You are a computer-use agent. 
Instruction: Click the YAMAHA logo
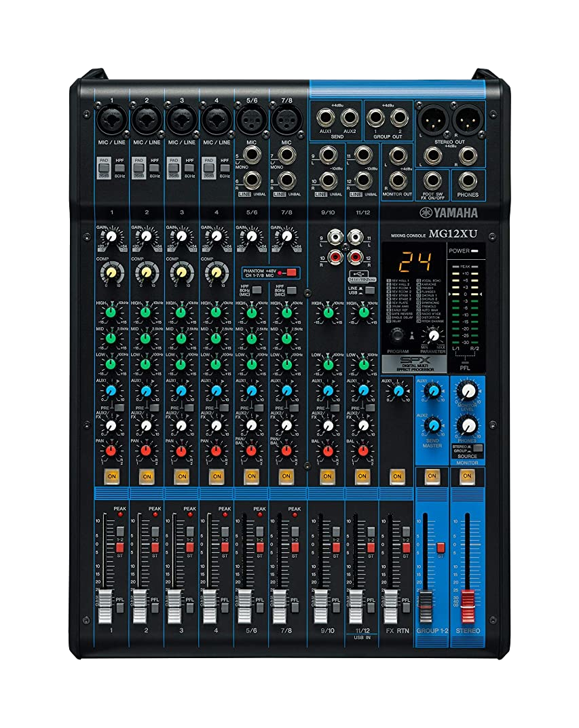coord(449,213)
